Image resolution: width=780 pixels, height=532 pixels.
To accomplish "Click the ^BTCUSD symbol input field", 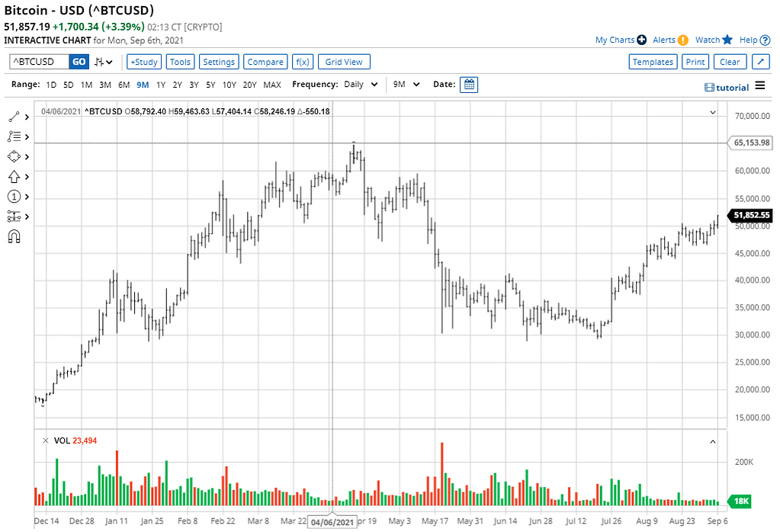I will pyautogui.click(x=40, y=62).
